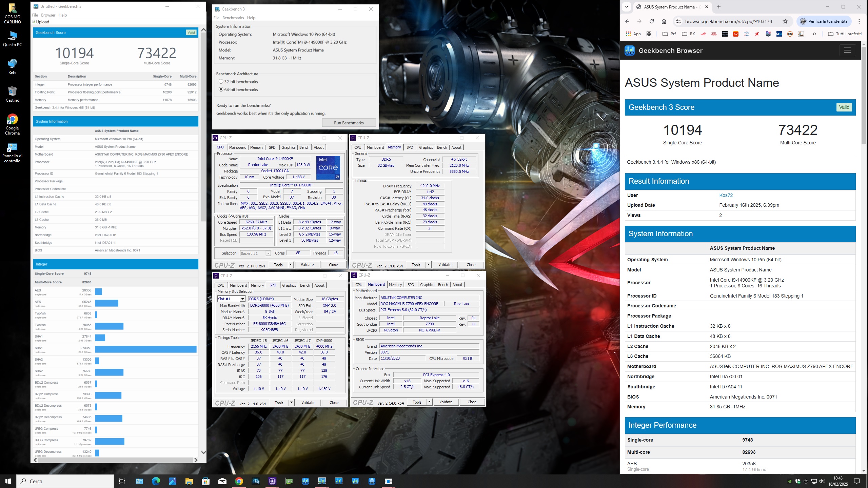Image resolution: width=868 pixels, height=488 pixels.
Task: Open Questo PC desktop icon
Action: [x=13, y=39]
